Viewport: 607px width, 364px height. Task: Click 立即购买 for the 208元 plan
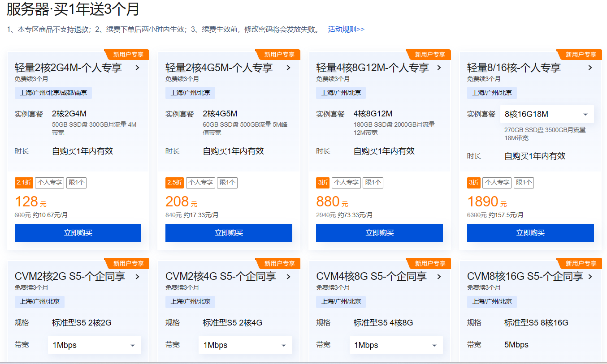[229, 233]
